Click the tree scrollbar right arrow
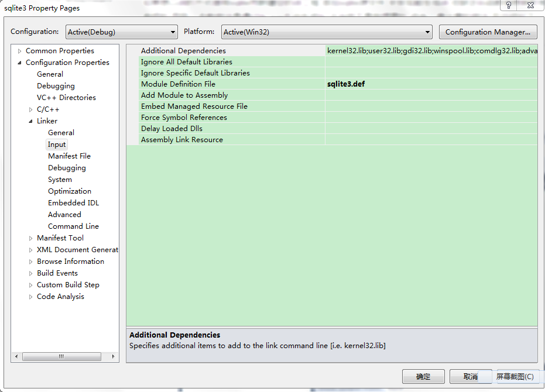 [x=113, y=356]
